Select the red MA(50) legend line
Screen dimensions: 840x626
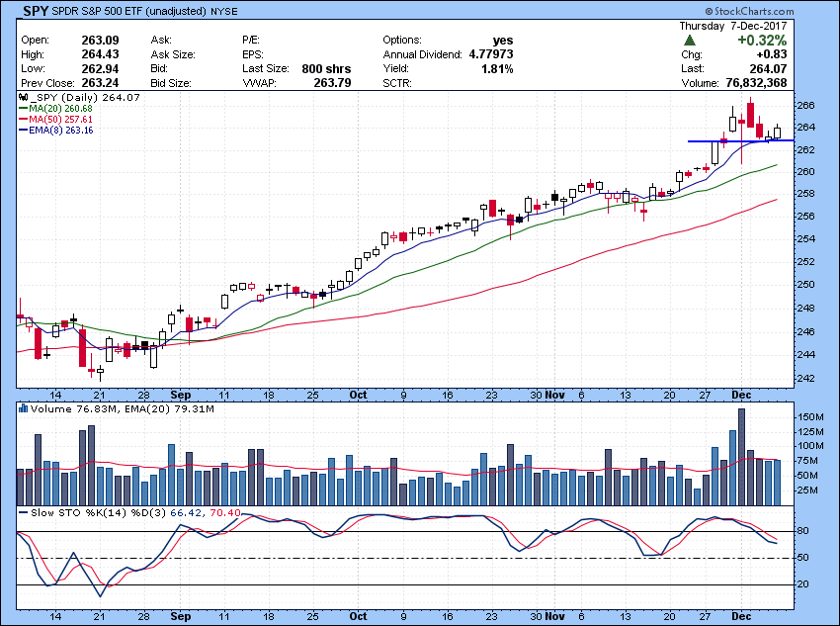(23, 120)
